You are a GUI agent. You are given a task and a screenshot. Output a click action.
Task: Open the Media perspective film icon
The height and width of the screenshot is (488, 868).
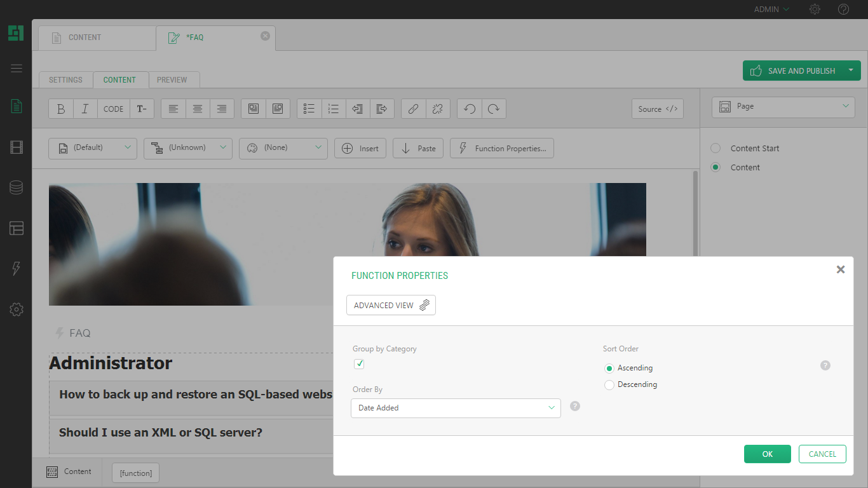coord(17,147)
